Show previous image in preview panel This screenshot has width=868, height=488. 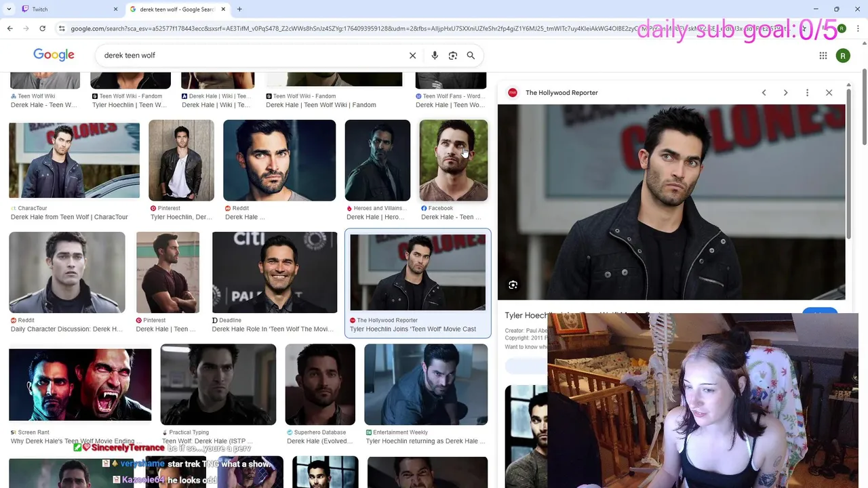(x=764, y=93)
